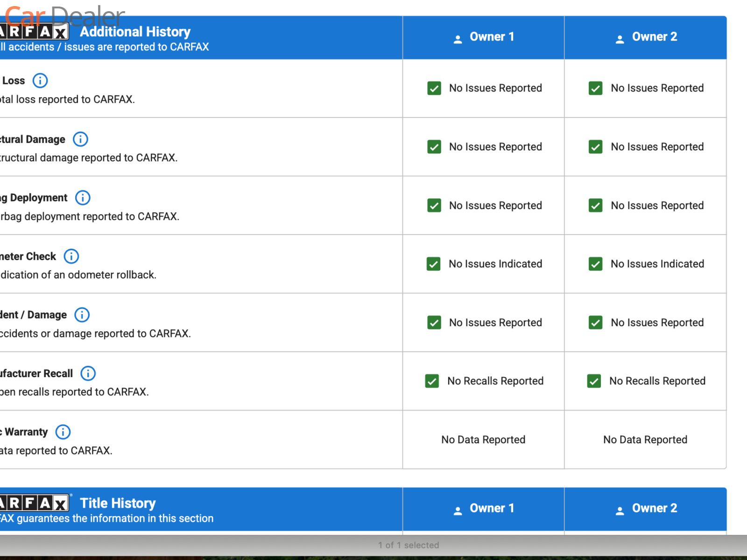Open the Odometer Check info tooltip icon
This screenshot has width=747, height=560.
[x=71, y=256]
